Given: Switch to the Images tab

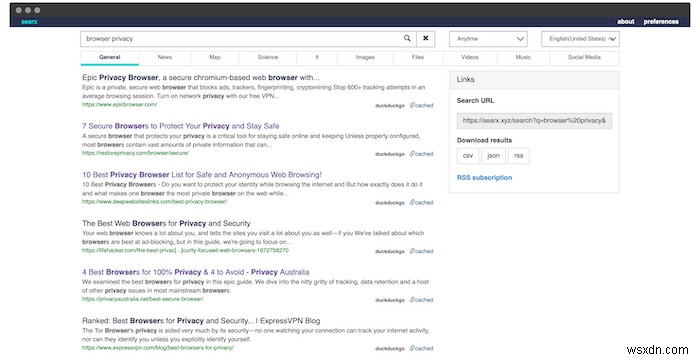Looking at the screenshot, I should point(365,58).
